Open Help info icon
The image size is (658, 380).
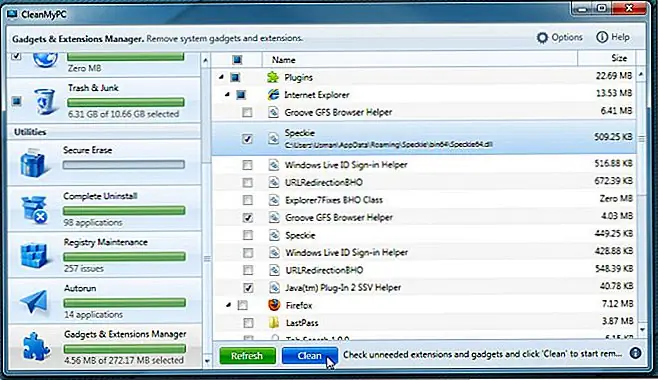click(602, 37)
